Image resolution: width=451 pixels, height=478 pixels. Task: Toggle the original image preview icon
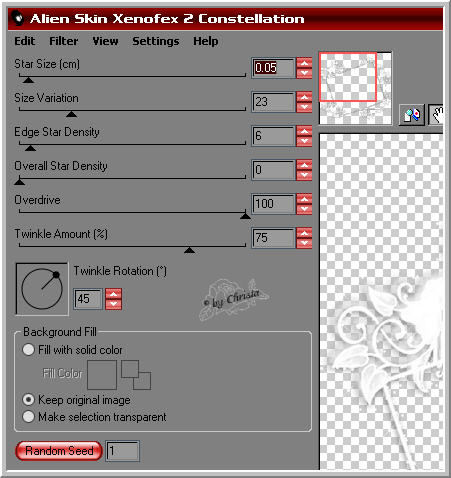[412, 115]
